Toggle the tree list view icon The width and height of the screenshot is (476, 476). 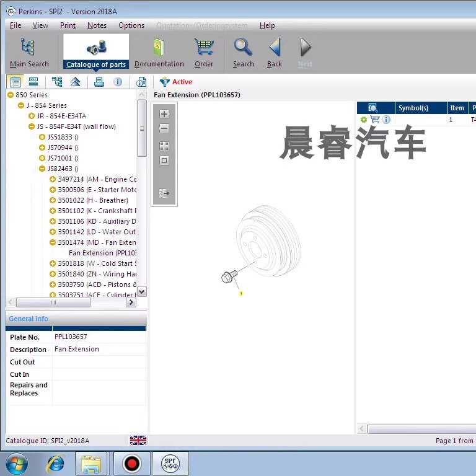pyautogui.click(x=15, y=82)
